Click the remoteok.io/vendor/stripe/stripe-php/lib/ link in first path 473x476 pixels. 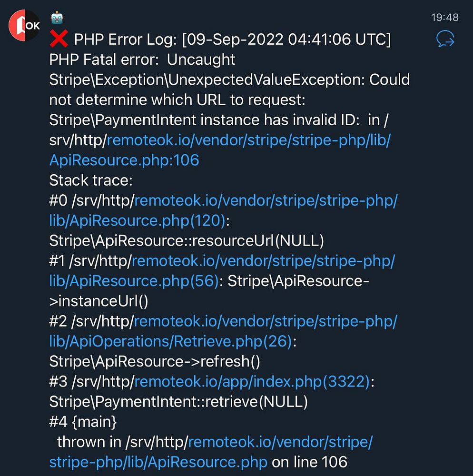click(x=249, y=140)
